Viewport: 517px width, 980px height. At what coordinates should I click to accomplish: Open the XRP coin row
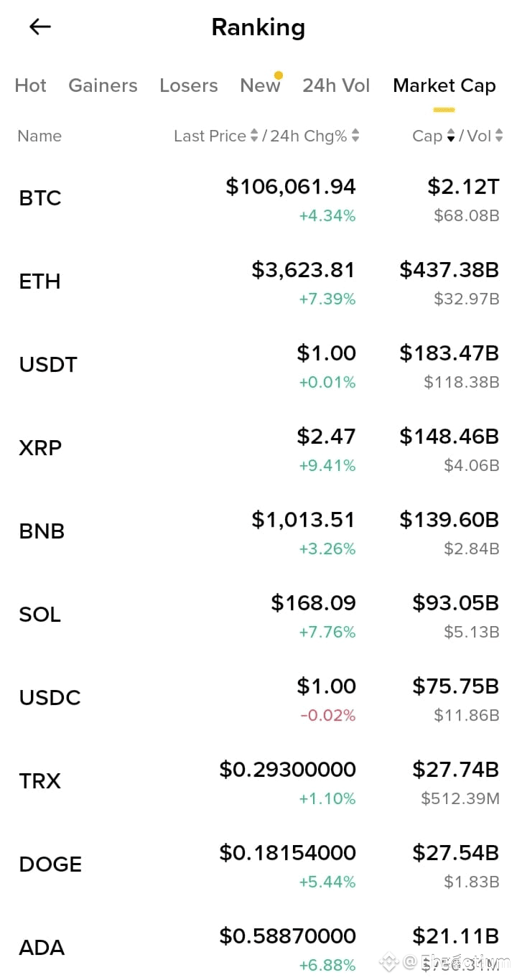[258, 448]
